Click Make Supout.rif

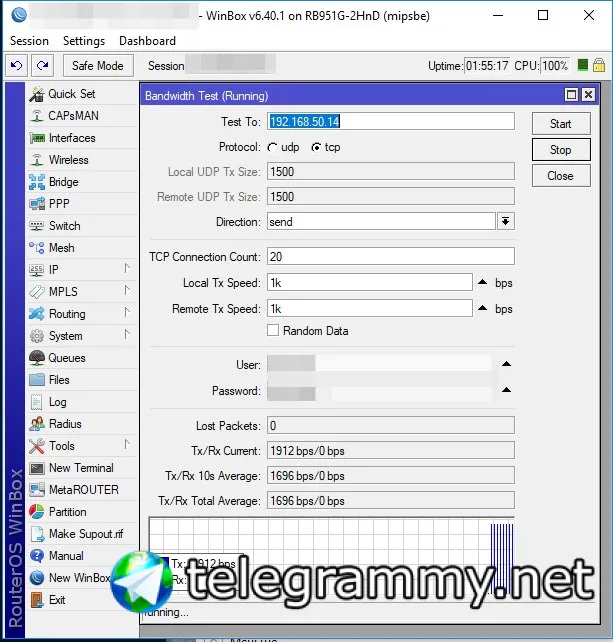pyautogui.click(x=81, y=534)
